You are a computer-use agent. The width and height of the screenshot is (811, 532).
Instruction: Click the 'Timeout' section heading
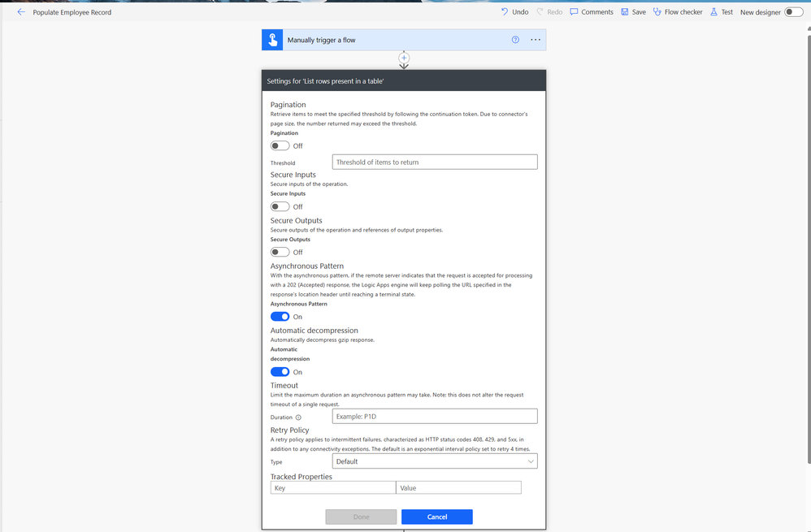pos(284,385)
